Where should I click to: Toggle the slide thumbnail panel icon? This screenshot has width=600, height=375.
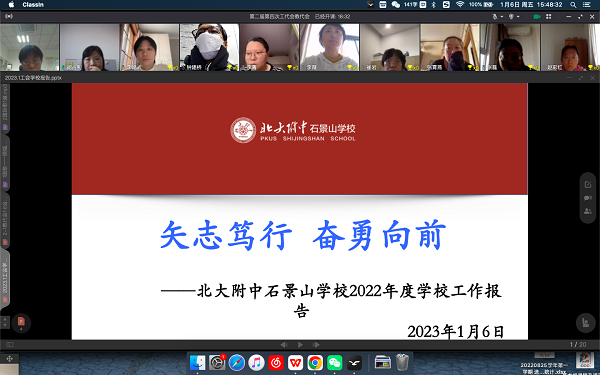10,344
